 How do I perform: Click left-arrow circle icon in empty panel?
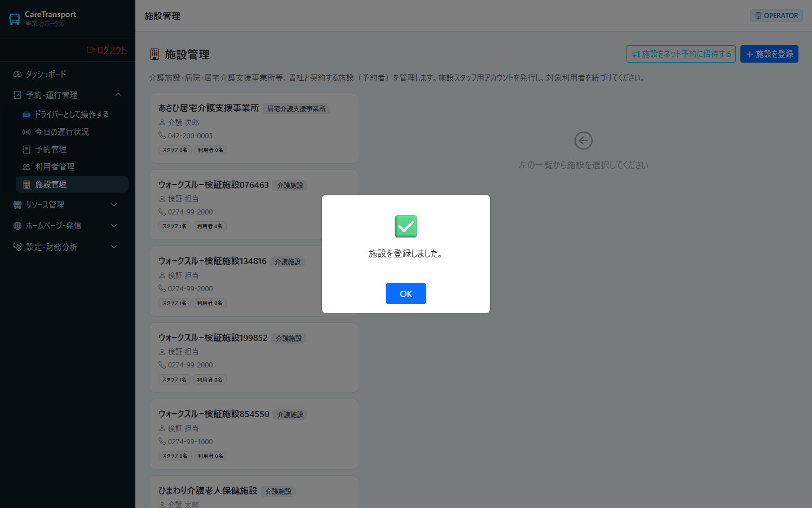click(583, 141)
